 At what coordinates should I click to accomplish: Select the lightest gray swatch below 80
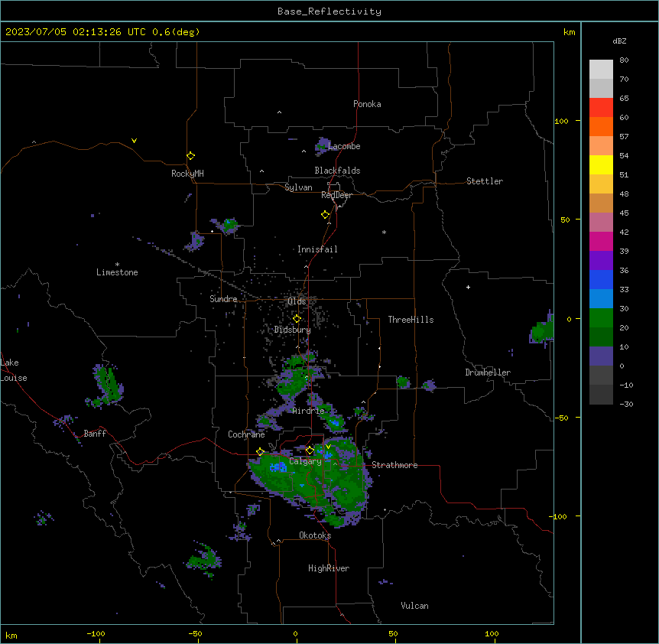click(x=601, y=70)
